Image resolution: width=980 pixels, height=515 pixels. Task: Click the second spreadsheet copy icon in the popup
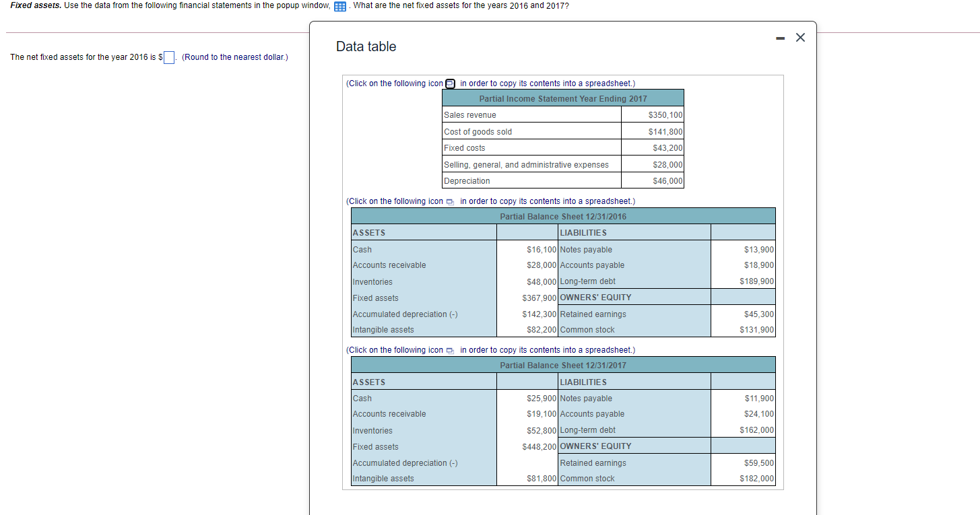click(x=449, y=201)
